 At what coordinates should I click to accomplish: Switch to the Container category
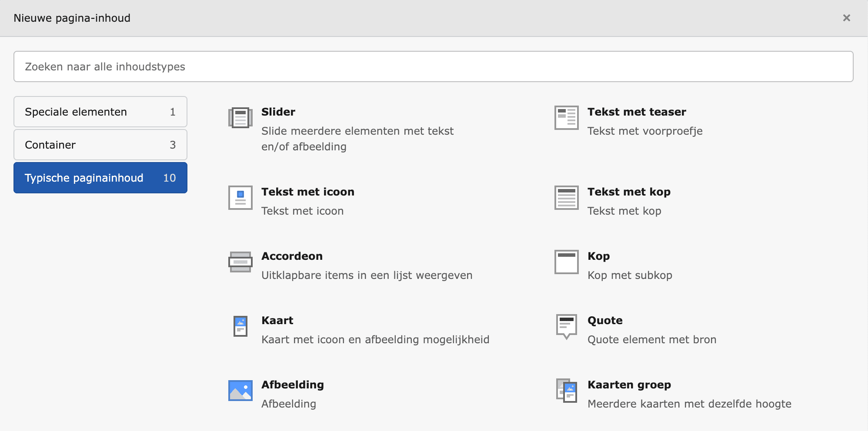[x=100, y=145]
